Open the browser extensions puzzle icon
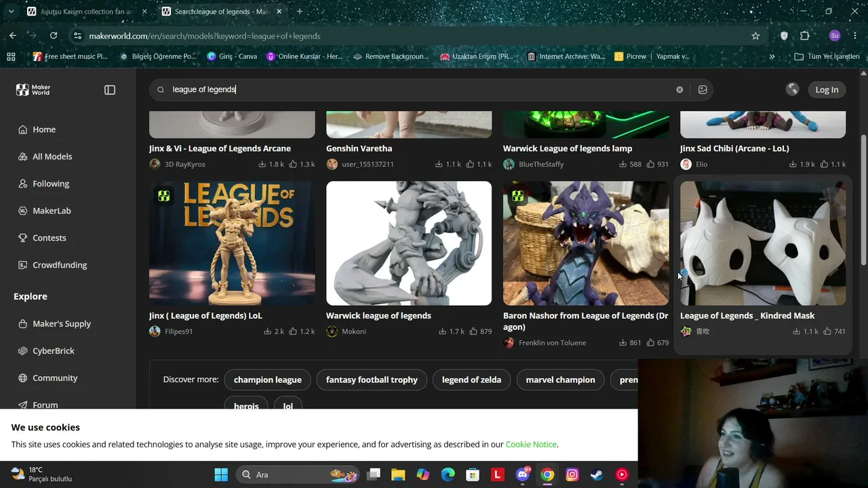The height and width of the screenshot is (488, 868). (x=805, y=36)
